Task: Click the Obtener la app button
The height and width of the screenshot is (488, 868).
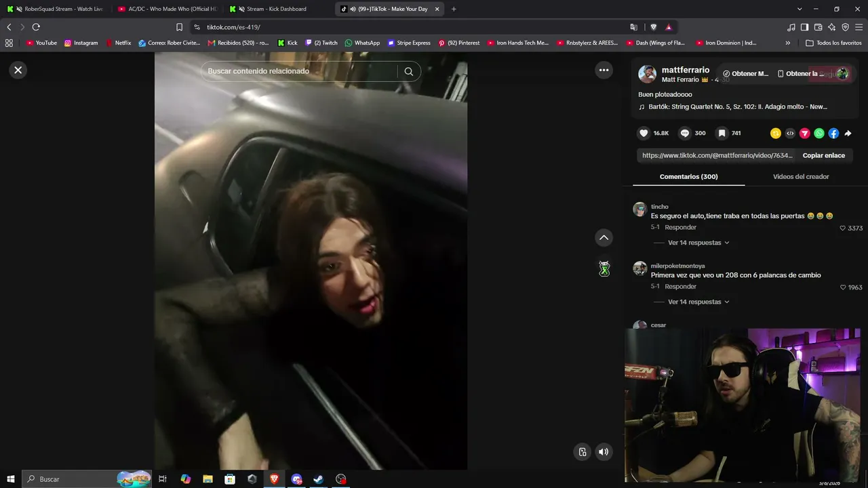Action: (801, 73)
